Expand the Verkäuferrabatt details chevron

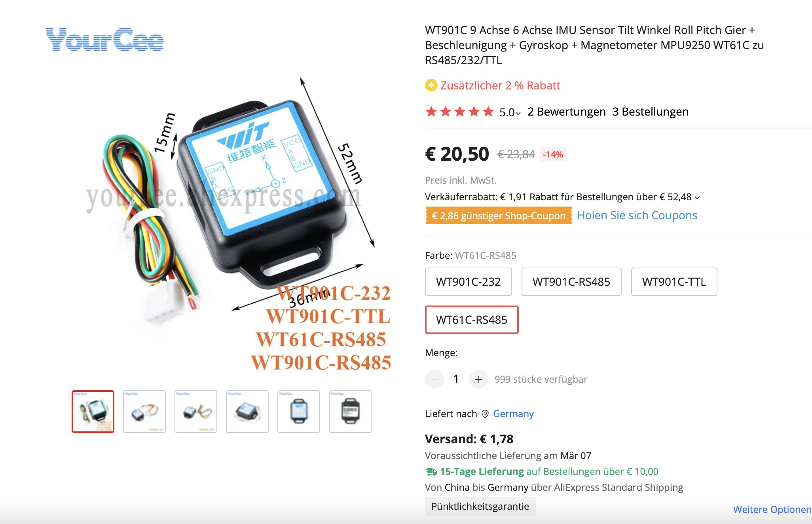click(x=697, y=197)
